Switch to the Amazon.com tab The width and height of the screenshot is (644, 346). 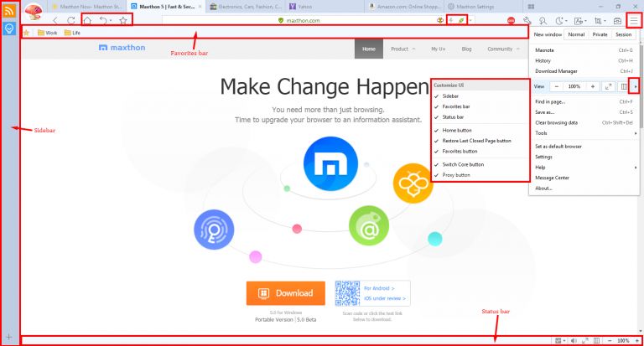406,7
